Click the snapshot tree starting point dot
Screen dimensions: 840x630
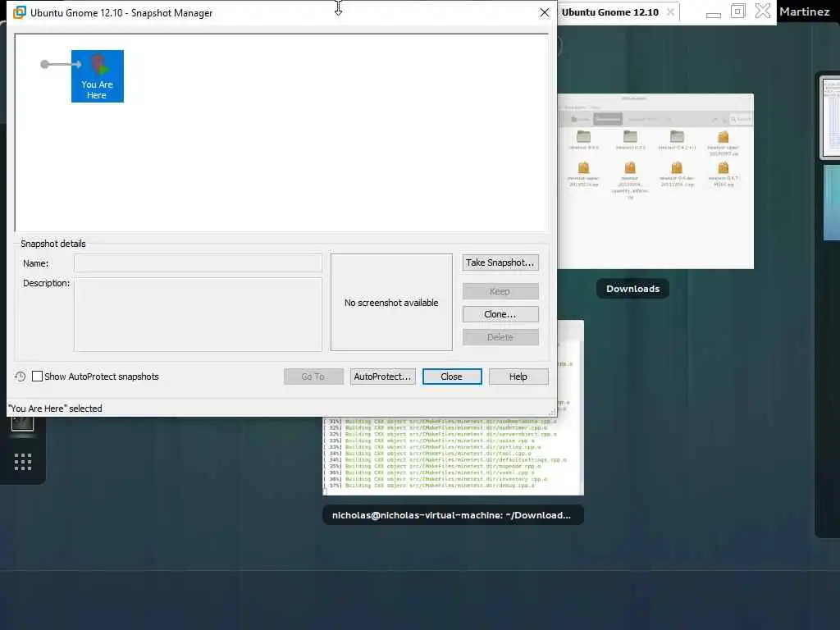pos(44,65)
